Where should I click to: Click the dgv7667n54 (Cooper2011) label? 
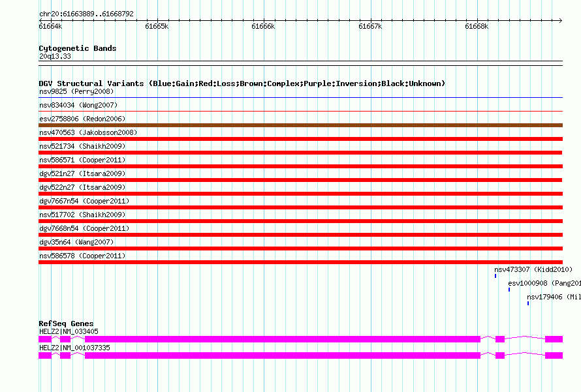[x=84, y=201]
